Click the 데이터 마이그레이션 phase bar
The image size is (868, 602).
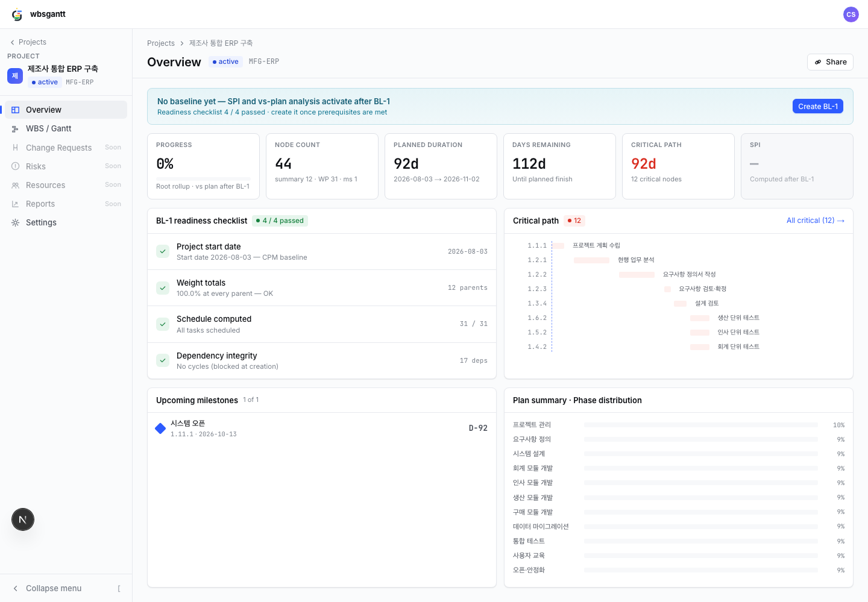coord(701,527)
